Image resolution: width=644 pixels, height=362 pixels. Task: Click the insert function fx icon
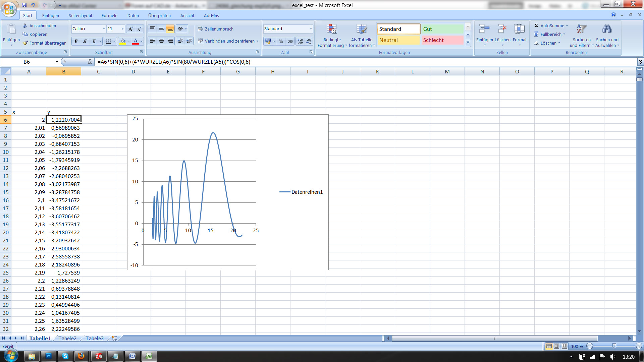[x=90, y=62]
